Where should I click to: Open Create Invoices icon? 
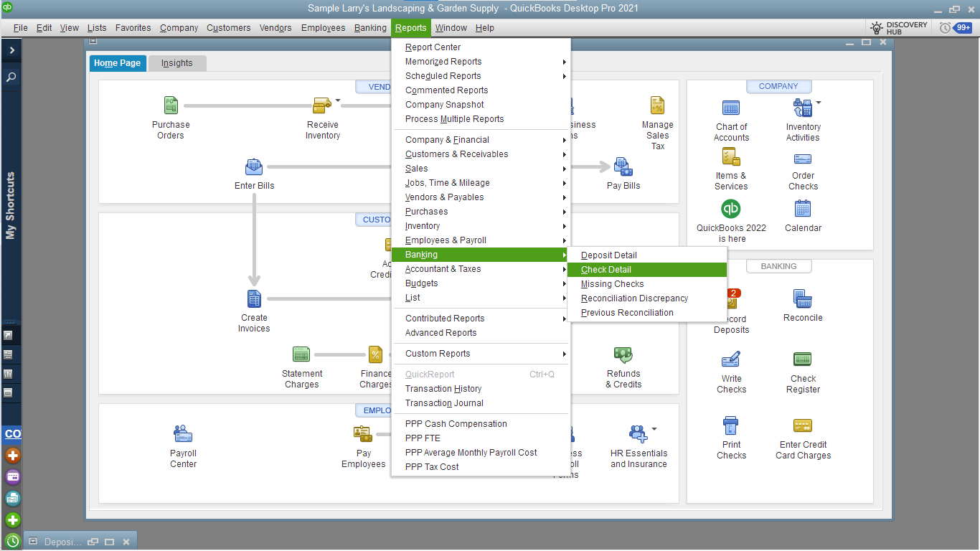point(254,298)
